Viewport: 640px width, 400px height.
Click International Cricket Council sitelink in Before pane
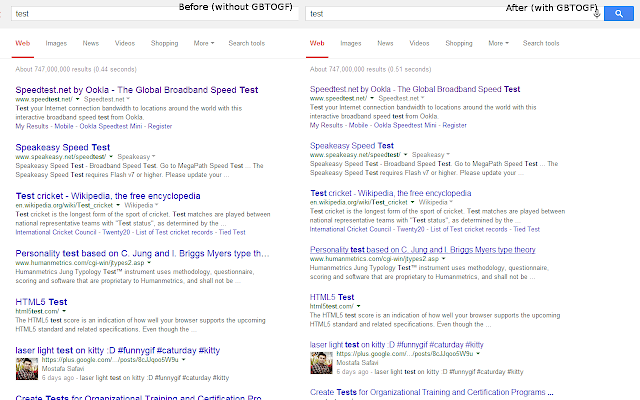tap(56, 232)
